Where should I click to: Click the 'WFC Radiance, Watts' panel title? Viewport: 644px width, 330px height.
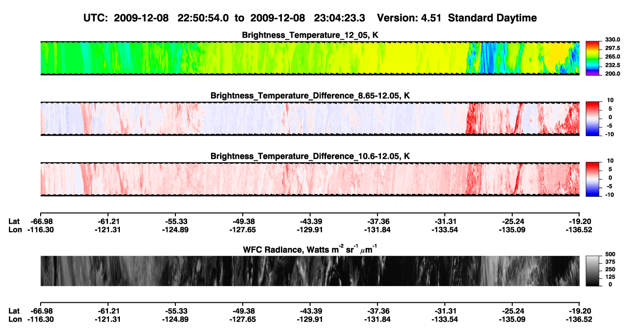pyautogui.click(x=310, y=249)
